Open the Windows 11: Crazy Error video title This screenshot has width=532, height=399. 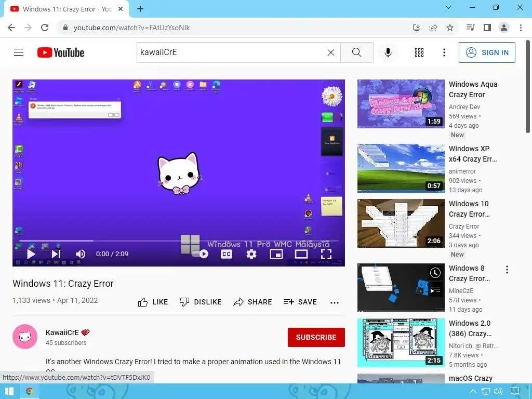pyautogui.click(x=63, y=284)
